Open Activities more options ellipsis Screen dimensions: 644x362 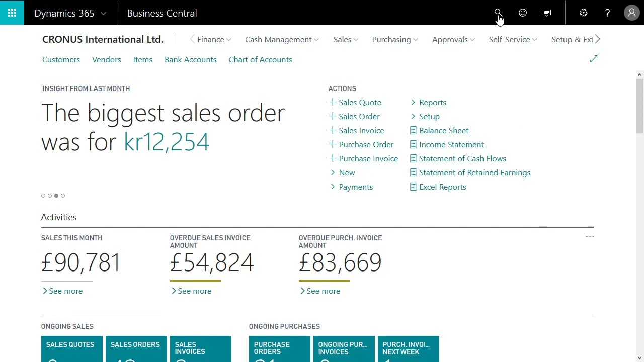(x=590, y=237)
